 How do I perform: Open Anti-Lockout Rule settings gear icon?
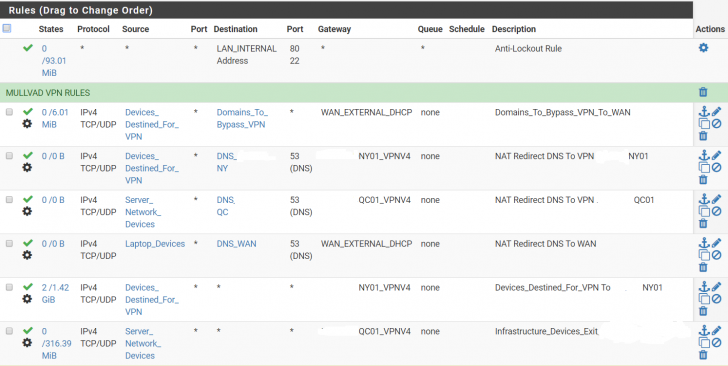click(703, 48)
